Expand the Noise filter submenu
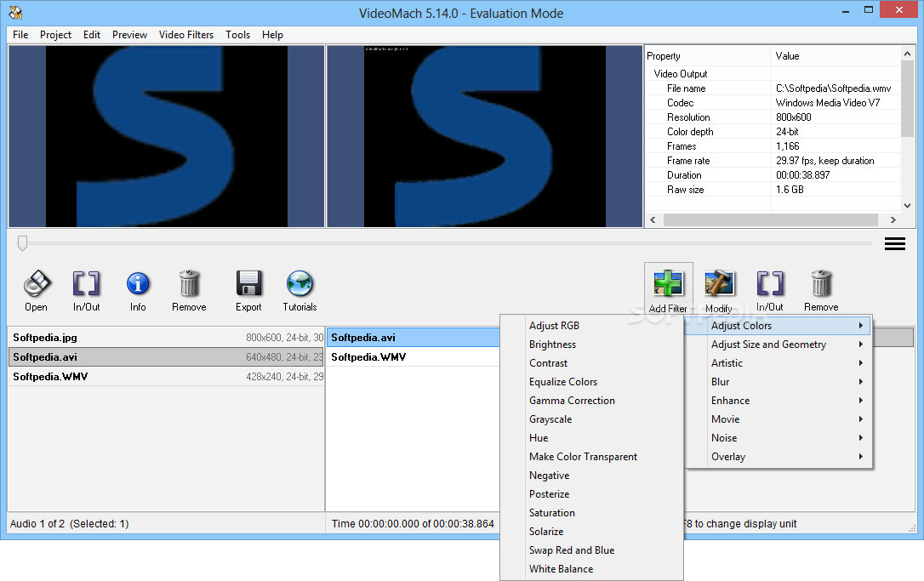Image resolution: width=924 pixels, height=581 pixels. (779, 438)
